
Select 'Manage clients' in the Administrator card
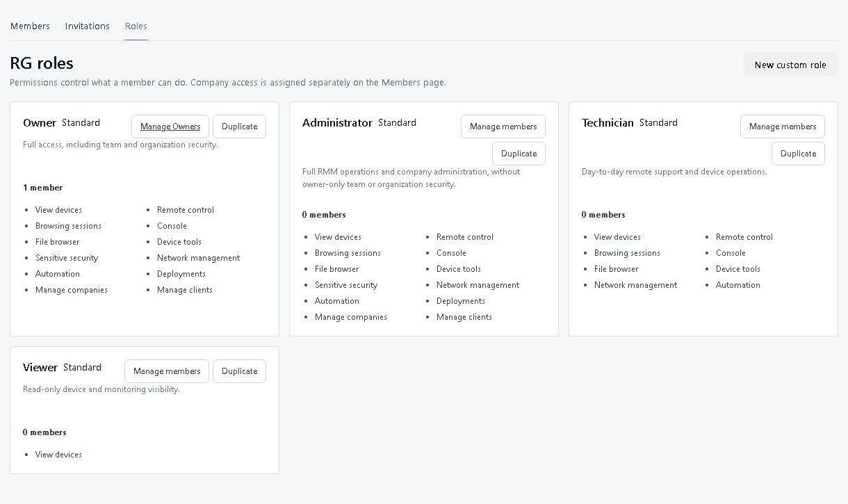coord(464,317)
